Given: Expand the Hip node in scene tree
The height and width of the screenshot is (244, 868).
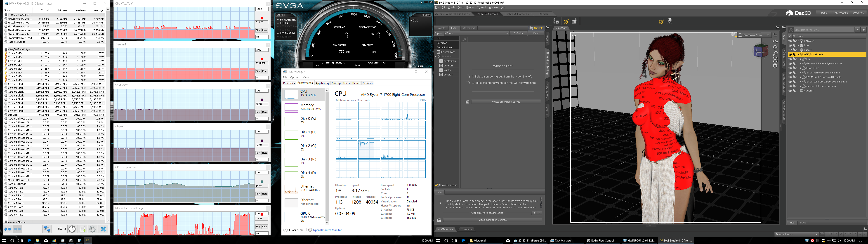Looking at the screenshot, I should point(801,59).
